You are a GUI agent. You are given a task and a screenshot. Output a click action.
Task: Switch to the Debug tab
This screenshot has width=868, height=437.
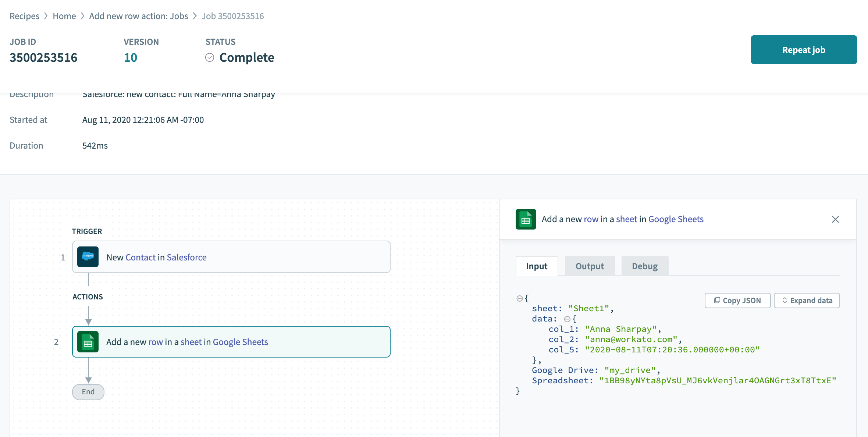click(x=645, y=266)
